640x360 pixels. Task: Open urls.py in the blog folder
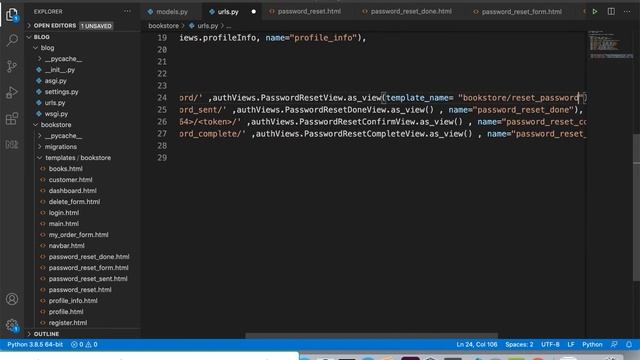[55, 103]
